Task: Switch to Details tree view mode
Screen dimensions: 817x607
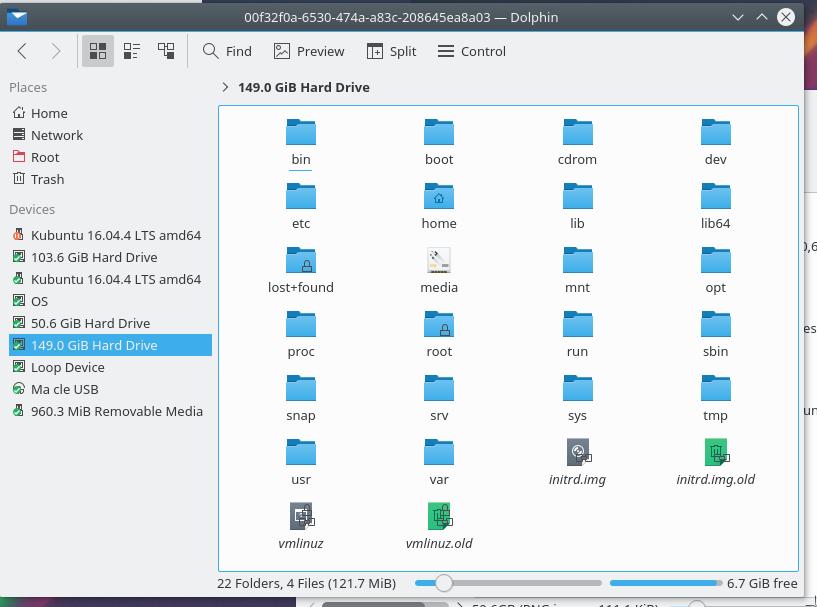Action: click(166, 51)
